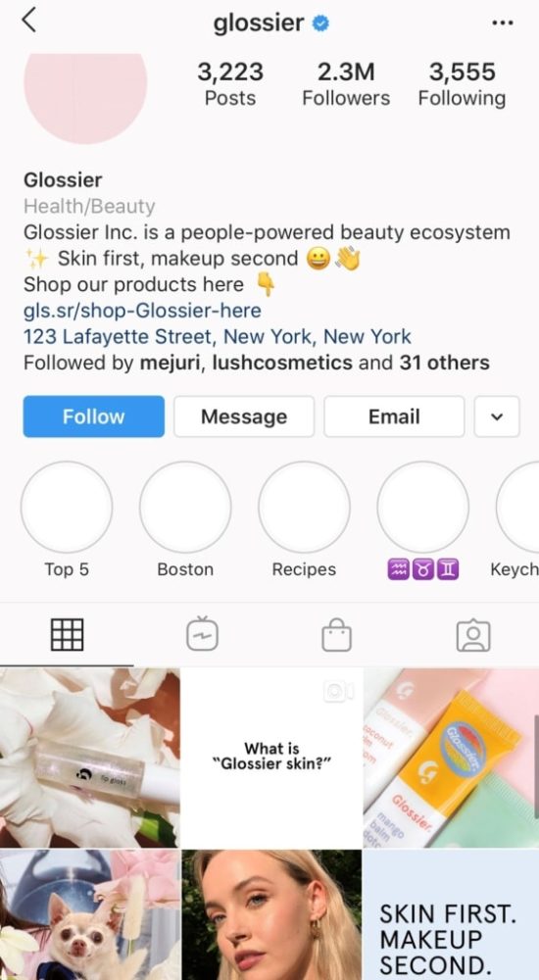The height and width of the screenshot is (980, 539).
Task: Send a Message to Glossier
Action: (244, 416)
